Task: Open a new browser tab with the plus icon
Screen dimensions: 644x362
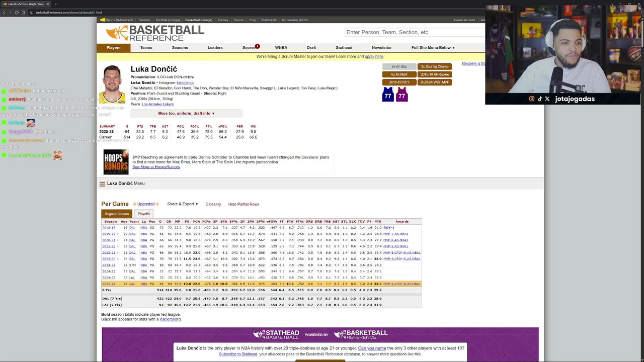Action: tap(55, 4)
